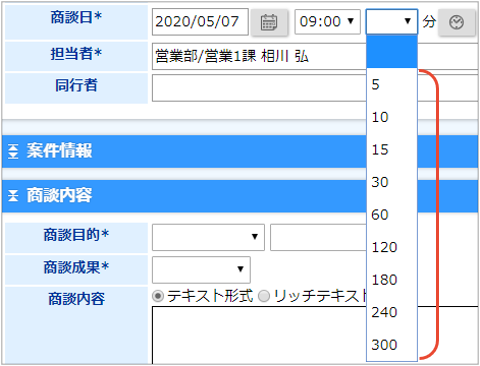480x366 pixels.
Task: Choose 30 minutes from the list
Action: 392,182
